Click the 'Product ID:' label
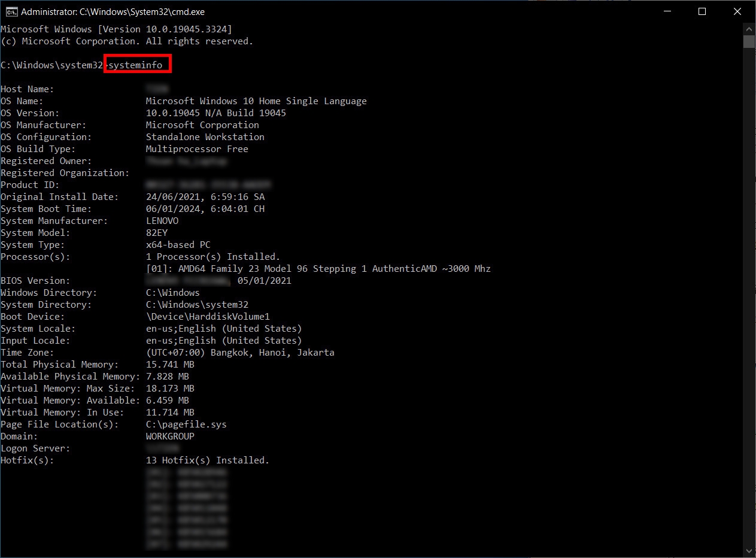The height and width of the screenshot is (558, 756). pos(30,185)
